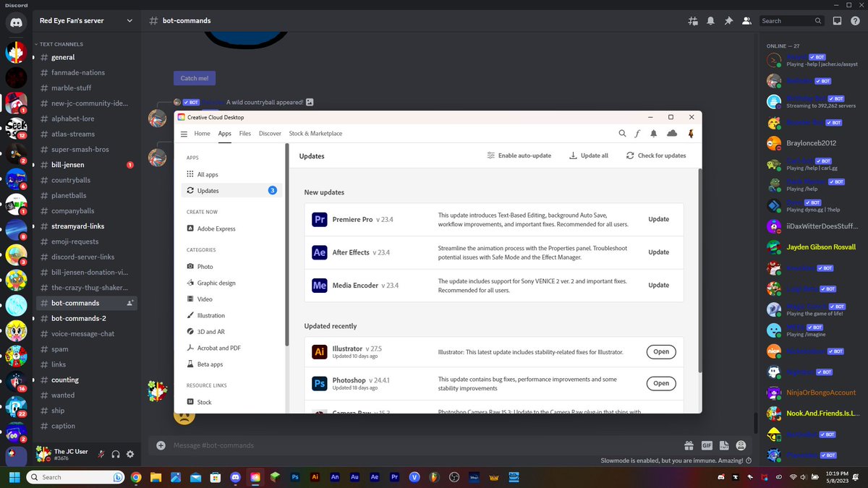This screenshot has width=868, height=488.
Task: Click Message #bot-commands input box
Action: (427, 445)
